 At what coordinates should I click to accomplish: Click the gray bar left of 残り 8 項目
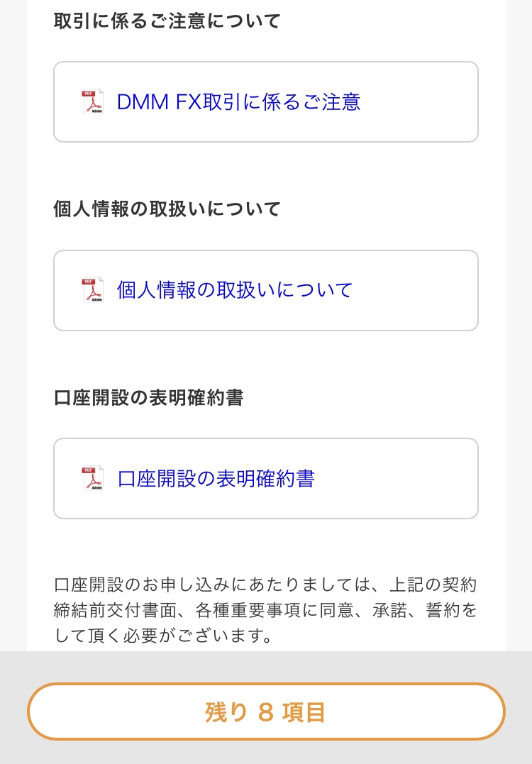pyautogui.click(x=13, y=712)
